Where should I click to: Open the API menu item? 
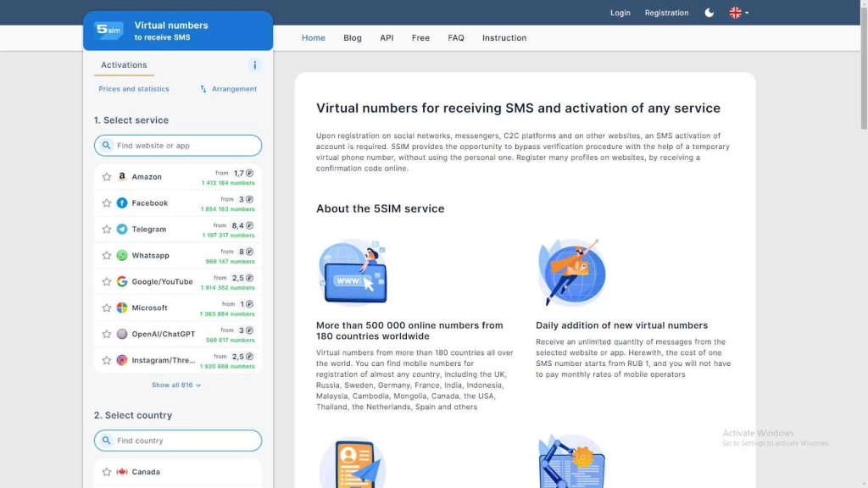point(387,37)
